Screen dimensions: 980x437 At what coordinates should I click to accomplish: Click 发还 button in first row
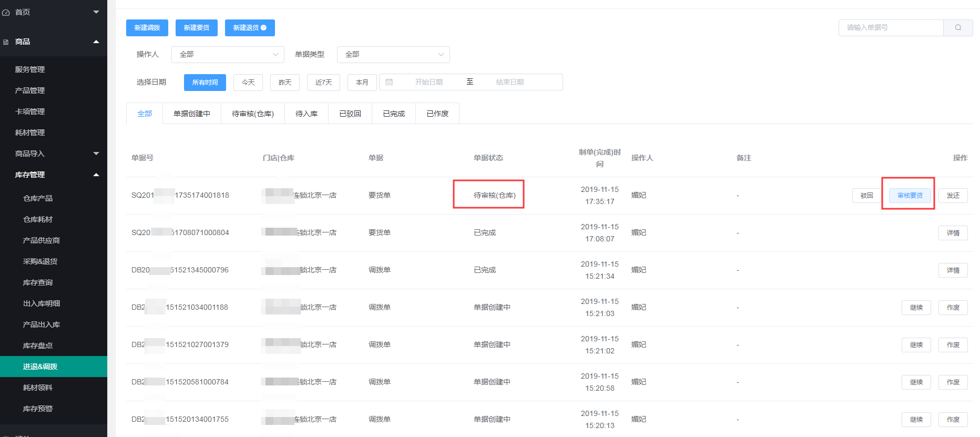[x=953, y=196]
